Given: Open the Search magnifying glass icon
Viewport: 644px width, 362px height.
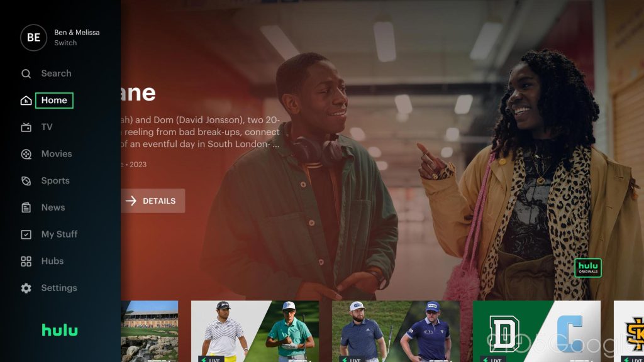Looking at the screenshot, I should pyautogui.click(x=26, y=74).
